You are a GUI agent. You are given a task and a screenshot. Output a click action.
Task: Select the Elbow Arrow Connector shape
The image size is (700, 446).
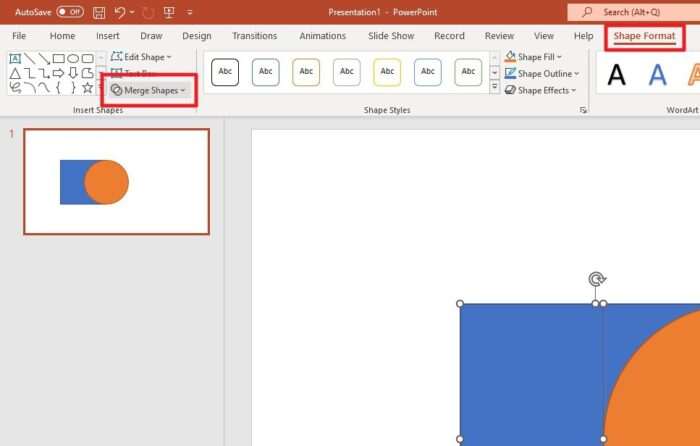point(44,73)
